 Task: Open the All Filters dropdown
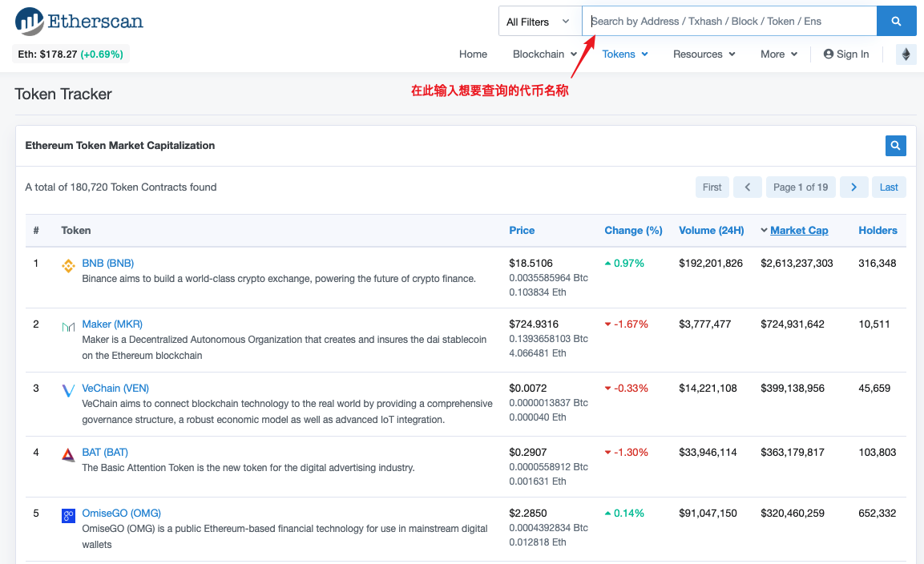pos(540,21)
